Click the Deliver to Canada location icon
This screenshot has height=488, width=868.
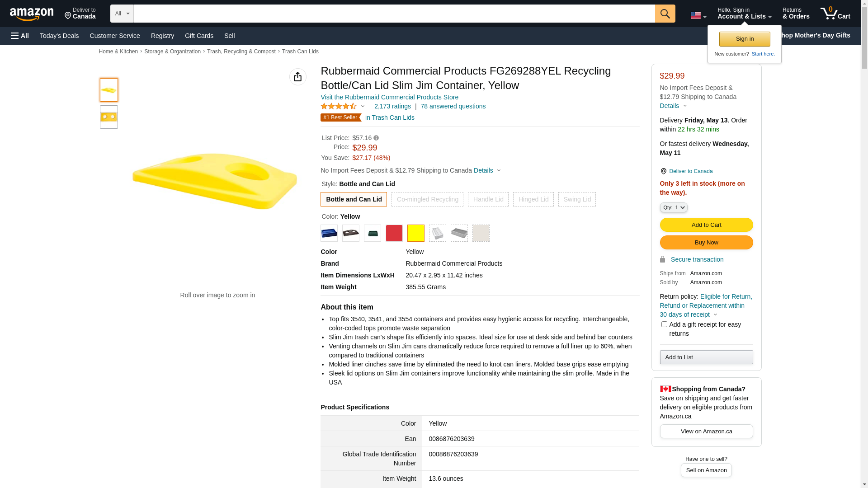(x=663, y=171)
